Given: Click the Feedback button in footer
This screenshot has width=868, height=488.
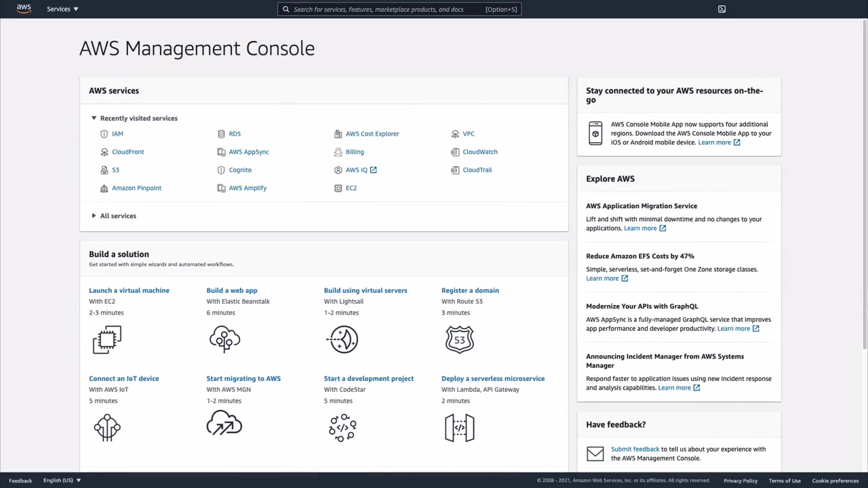Looking at the screenshot, I should [20, 481].
